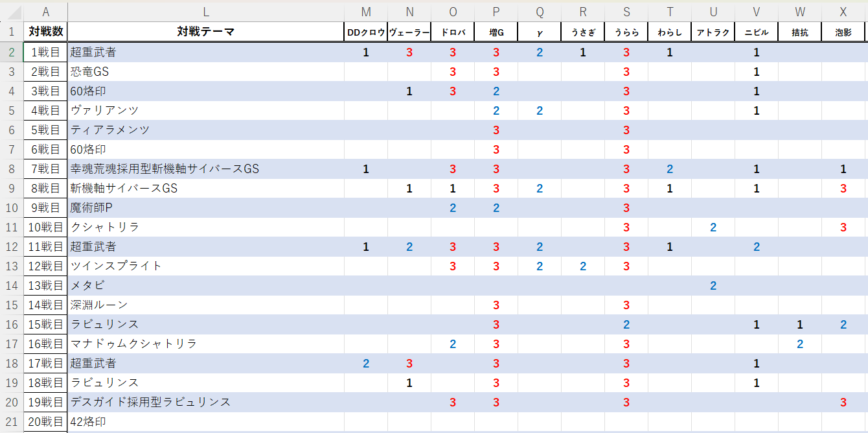Viewport: 868px width, 433px height.
Task: Select 超重武者 in the 1戦目 row
Action: [x=205, y=52]
